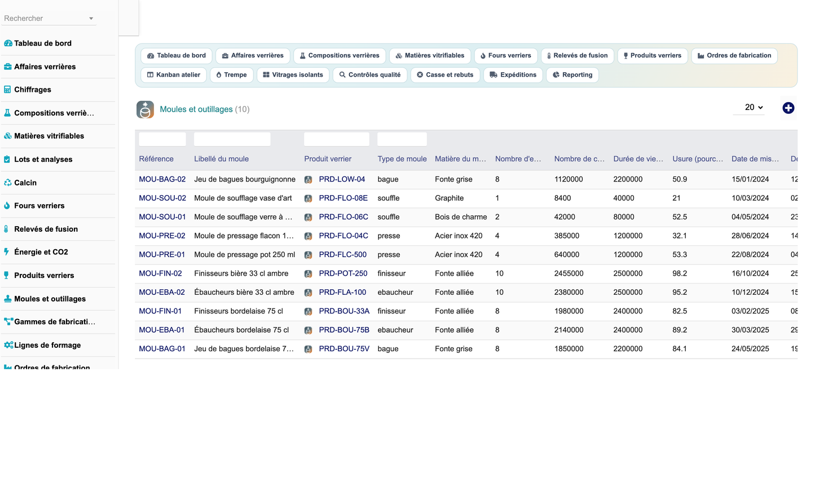Click the Moules et outillages module logo icon
The height and width of the screenshot is (504, 815).
[145, 109]
